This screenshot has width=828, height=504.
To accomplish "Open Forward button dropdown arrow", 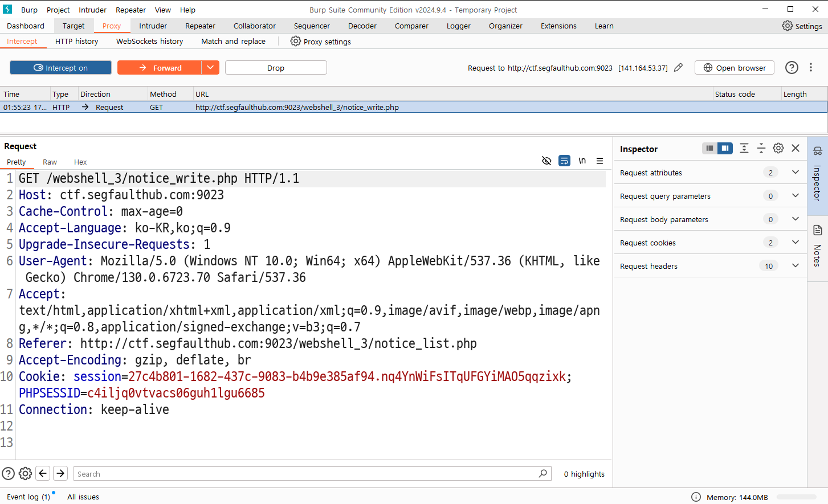I will (x=210, y=67).
